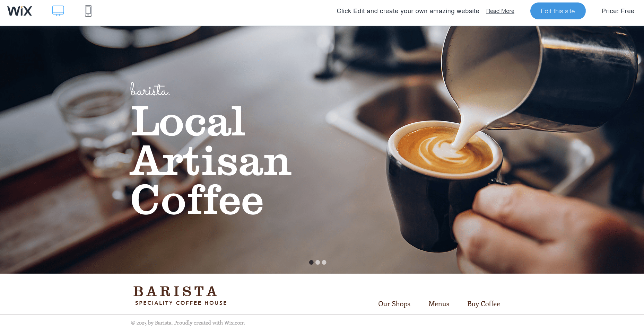The width and height of the screenshot is (644, 328).
Task: Click the Local Artisan Coffee headline
Action: coord(211,160)
